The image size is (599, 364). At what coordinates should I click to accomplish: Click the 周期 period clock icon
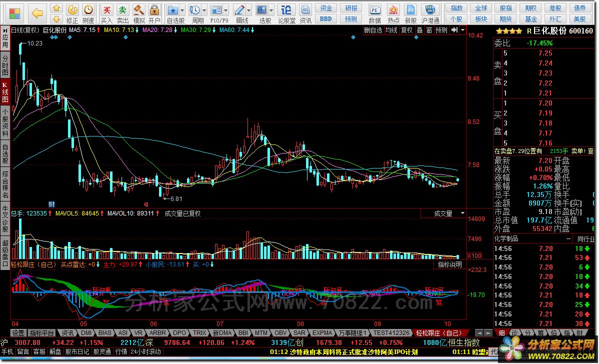195,9
